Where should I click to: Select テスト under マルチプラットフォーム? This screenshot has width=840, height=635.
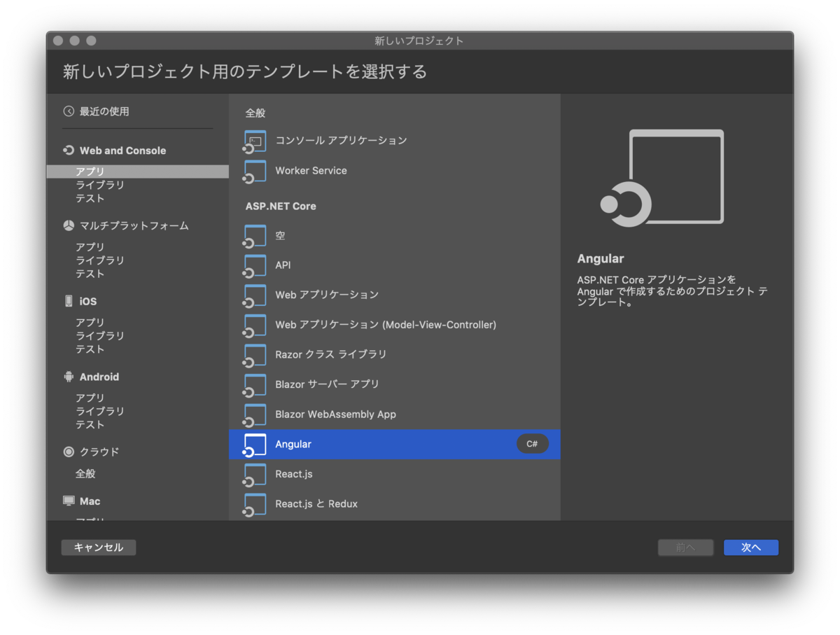click(x=90, y=274)
